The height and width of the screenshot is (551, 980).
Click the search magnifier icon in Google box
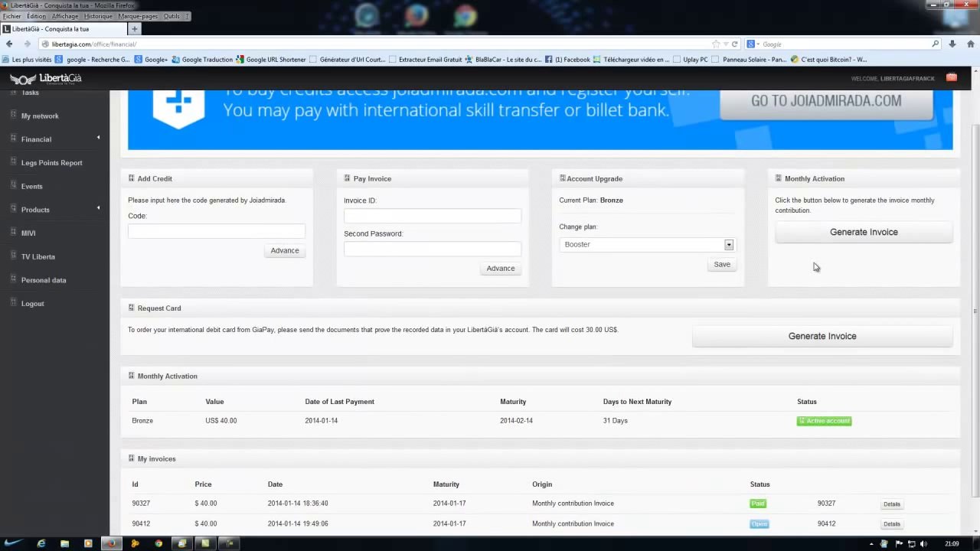tap(935, 44)
